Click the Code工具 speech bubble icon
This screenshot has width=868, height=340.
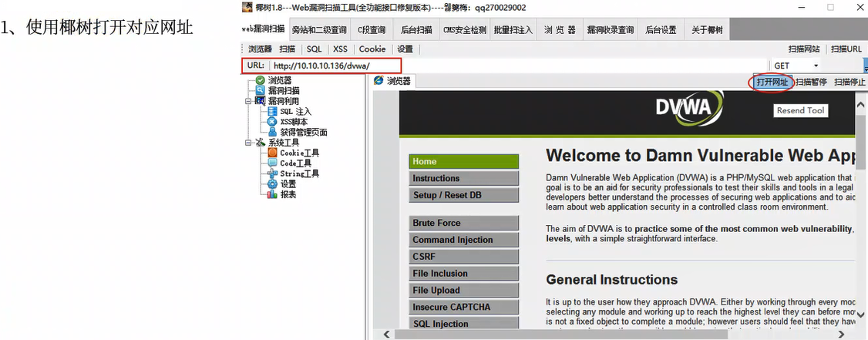tap(272, 163)
